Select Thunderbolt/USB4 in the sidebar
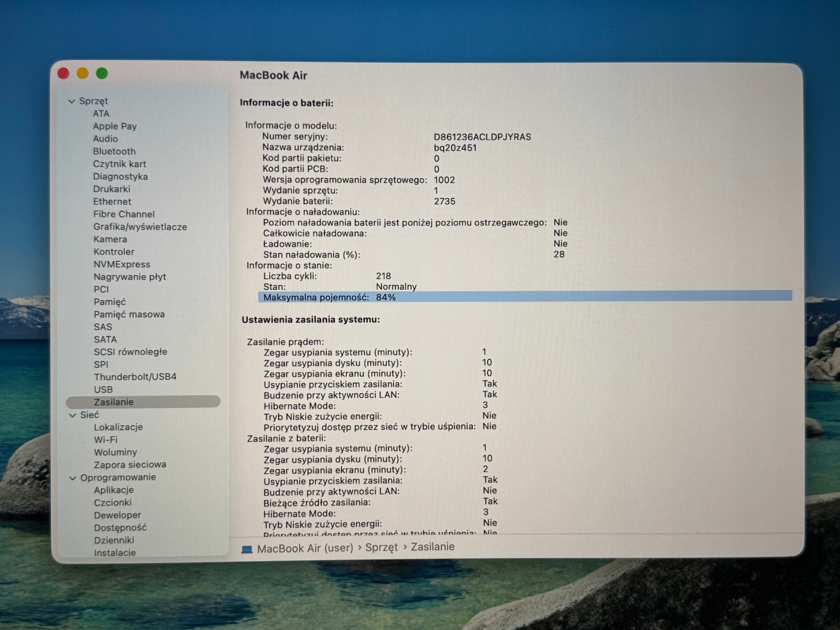 click(x=135, y=377)
